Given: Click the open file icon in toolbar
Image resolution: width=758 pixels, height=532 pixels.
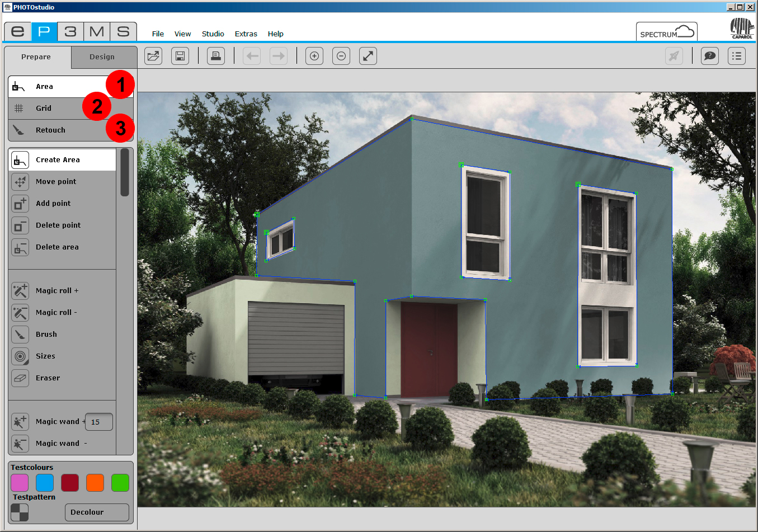Looking at the screenshot, I should [x=153, y=56].
